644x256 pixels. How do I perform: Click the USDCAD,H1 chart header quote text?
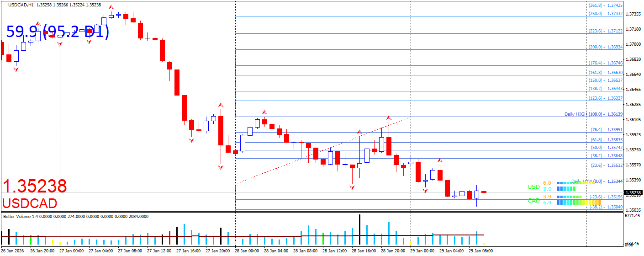[x=55, y=5]
